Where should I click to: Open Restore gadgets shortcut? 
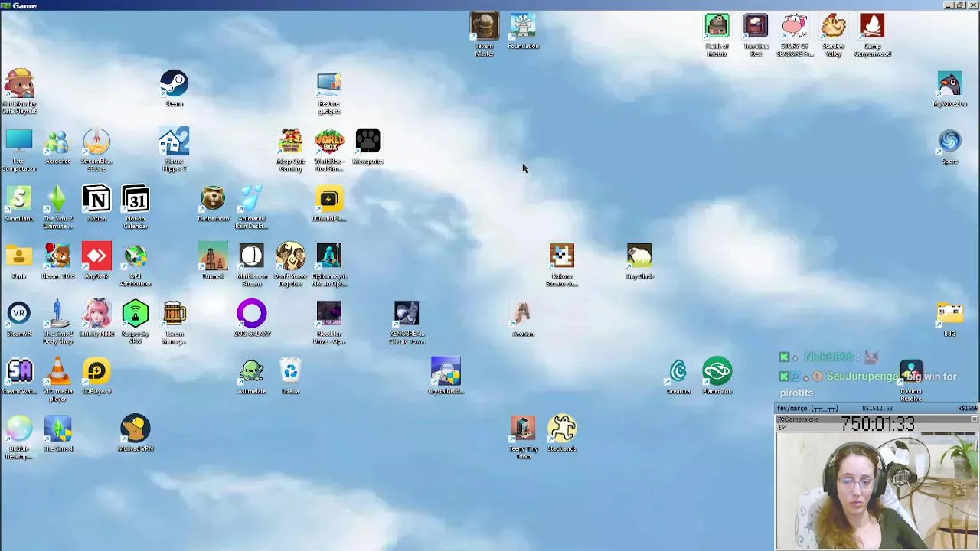(328, 85)
